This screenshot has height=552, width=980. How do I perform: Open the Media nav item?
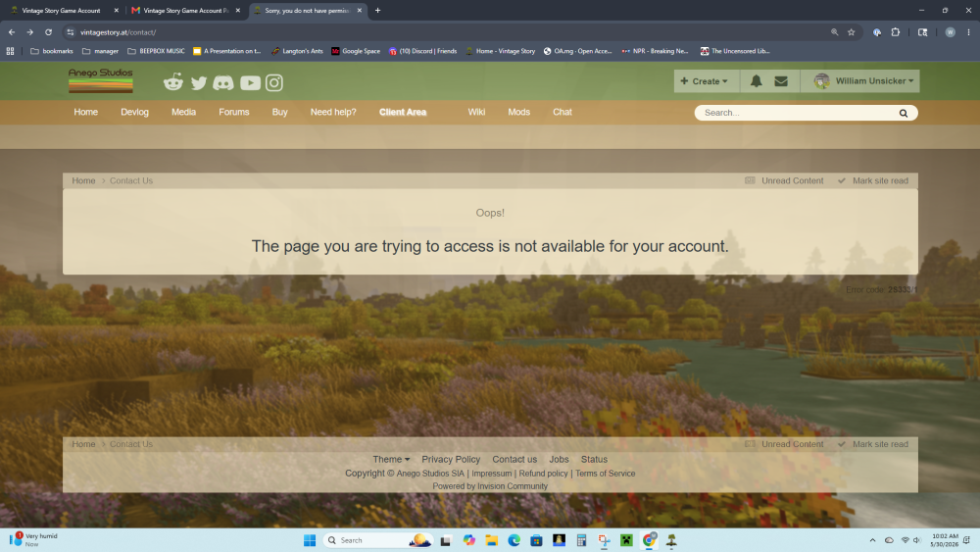pyautogui.click(x=184, y=112)
